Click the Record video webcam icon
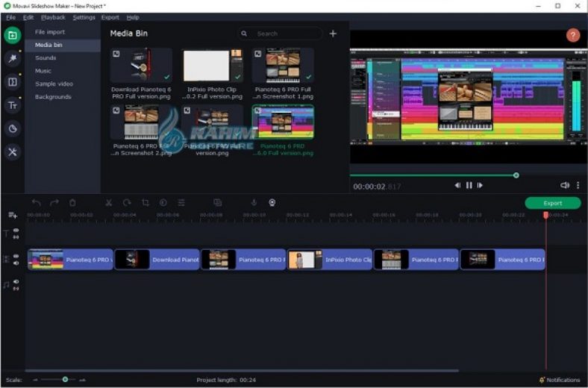588x388 pixels. coord(272,202)
